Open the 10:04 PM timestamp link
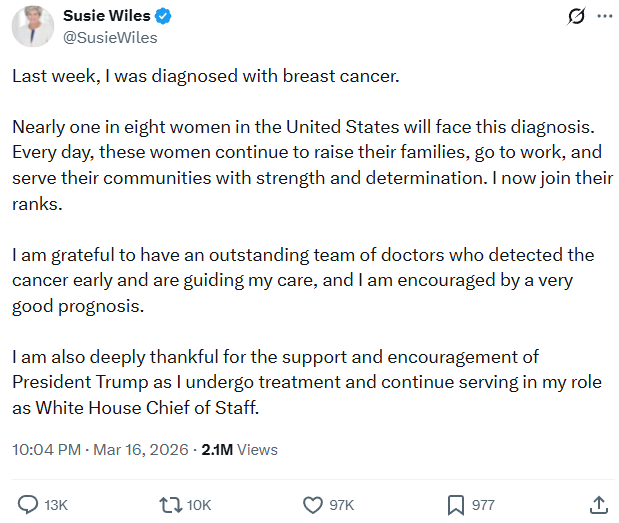The width and height of the screenshot is (619, 523). pos(45,450)
